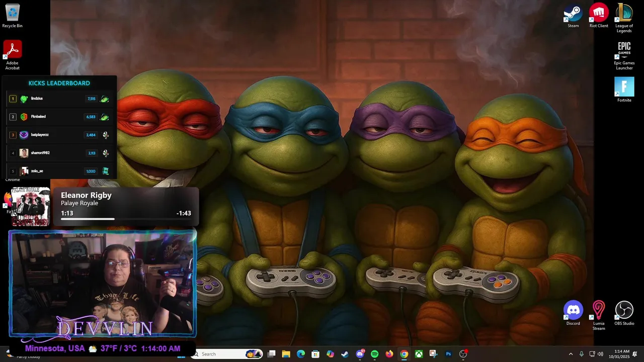Launch OBS Studio desktop shortcut
644x362 pixels.
[x=624, y=313]
